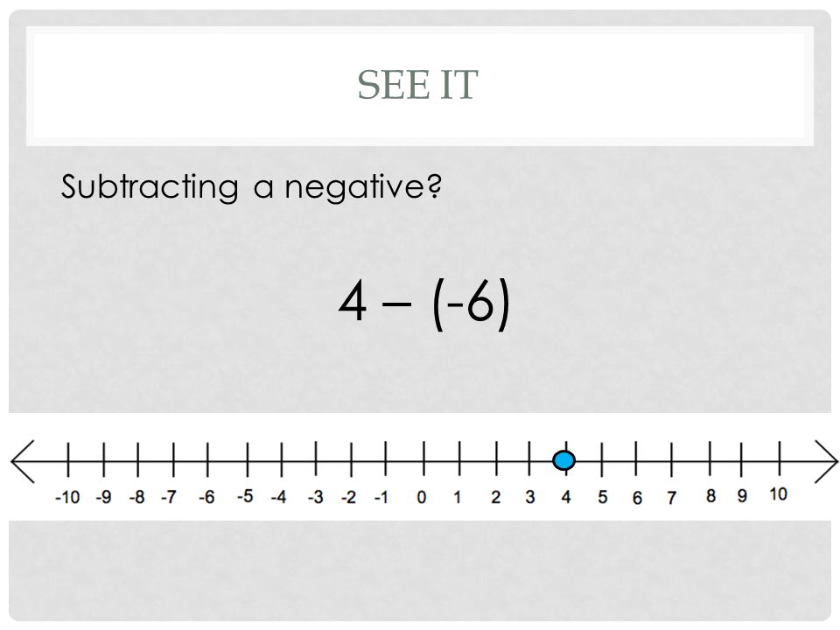
Task: Click the tick mark above number 5
Action: click(602, 458)
